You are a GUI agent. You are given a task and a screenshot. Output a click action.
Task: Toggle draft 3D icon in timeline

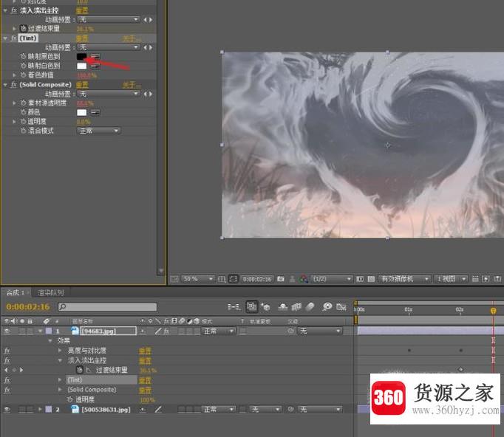point(265,307)
